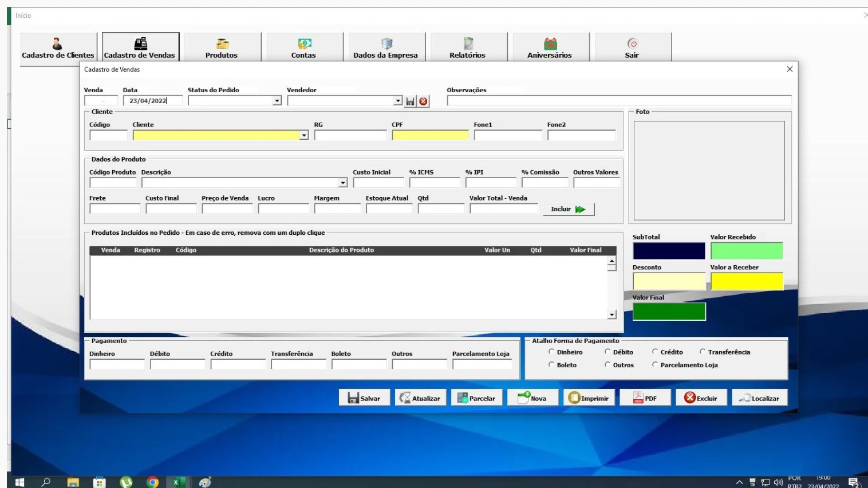Click the Código Produto input field
The image size is (868, 488).
click(x=113, y=183)
